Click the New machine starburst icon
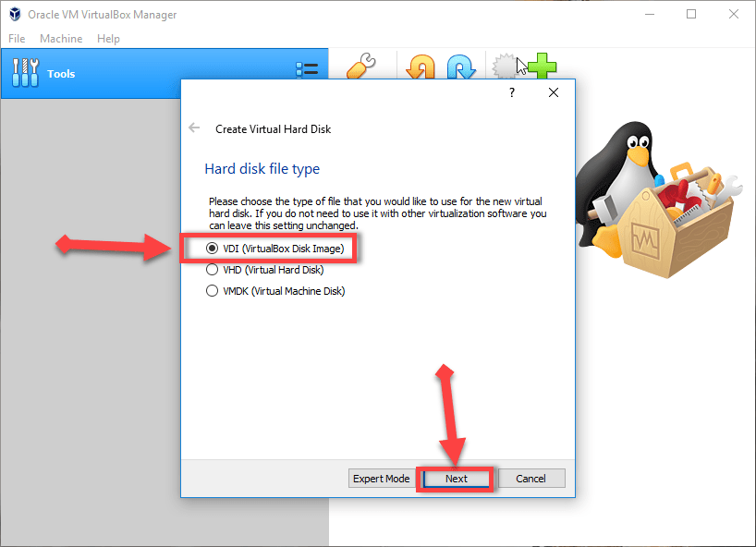The image size is (756, 547). (506, 68)
